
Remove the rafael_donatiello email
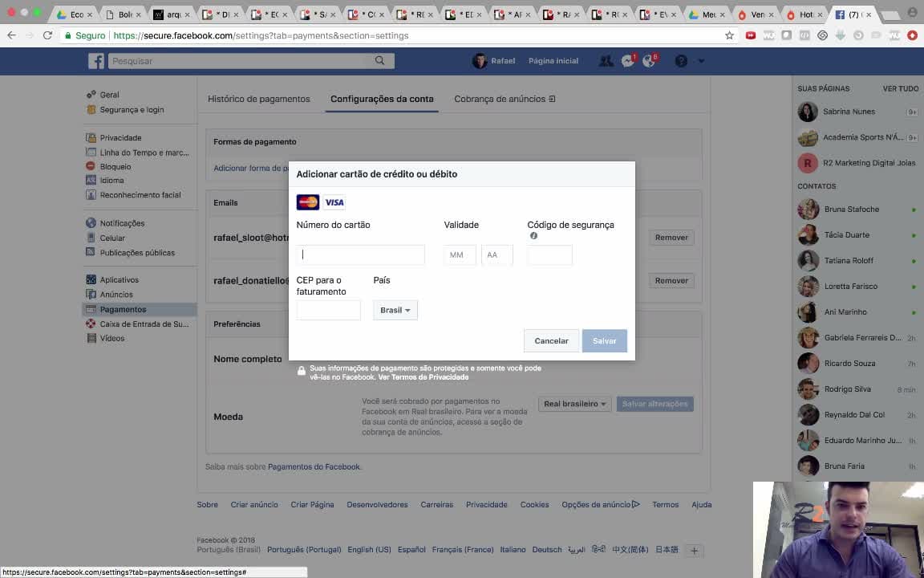(671, 281)
